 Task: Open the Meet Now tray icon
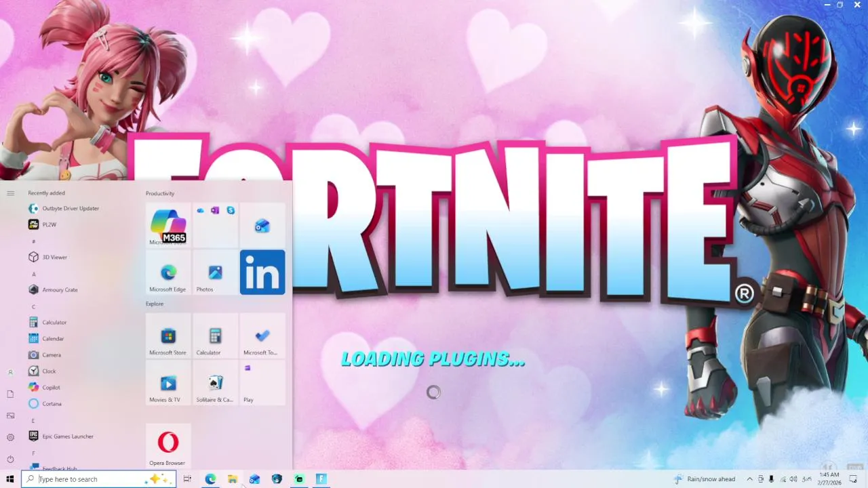[x=761, y=479]
